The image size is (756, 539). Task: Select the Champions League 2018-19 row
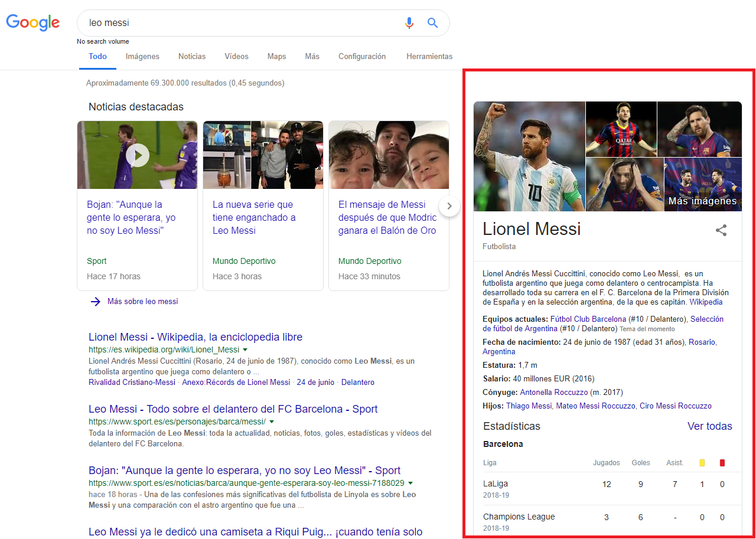(x=608, y=521)
